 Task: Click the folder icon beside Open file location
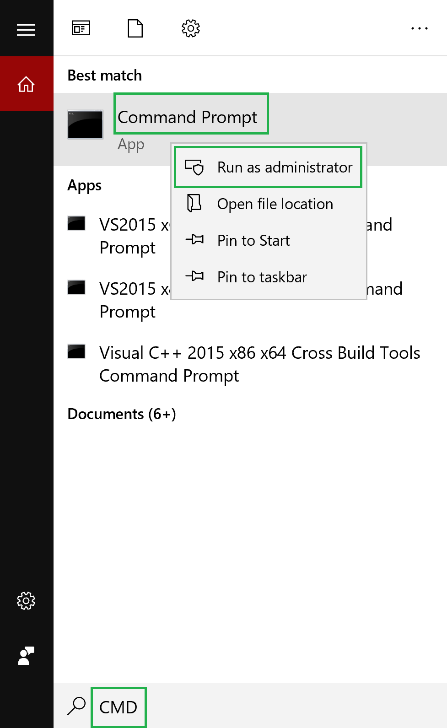(x=194, y=203)
